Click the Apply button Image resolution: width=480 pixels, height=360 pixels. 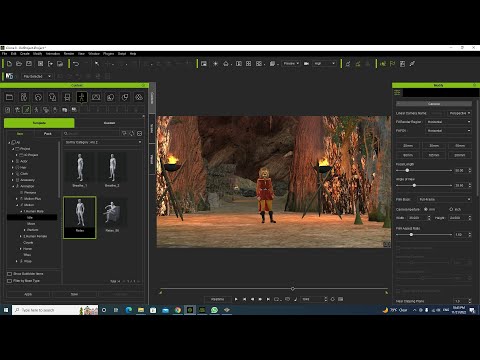(x=28, y=294)
